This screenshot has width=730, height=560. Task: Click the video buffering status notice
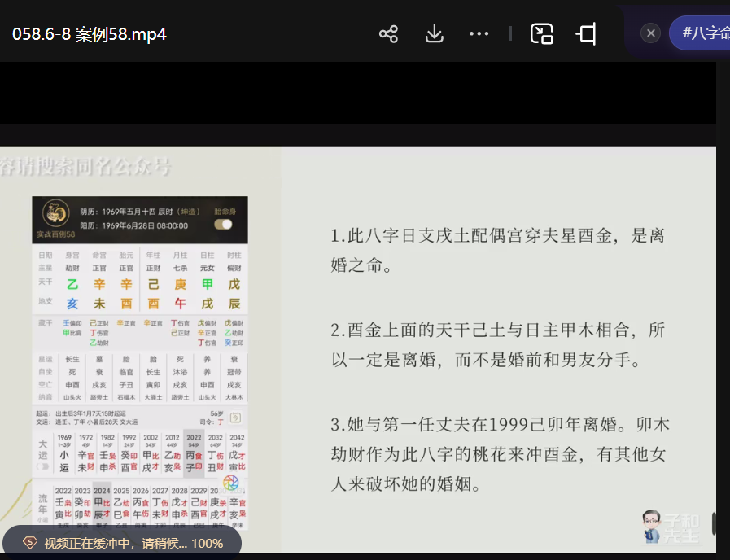(124, 543)
